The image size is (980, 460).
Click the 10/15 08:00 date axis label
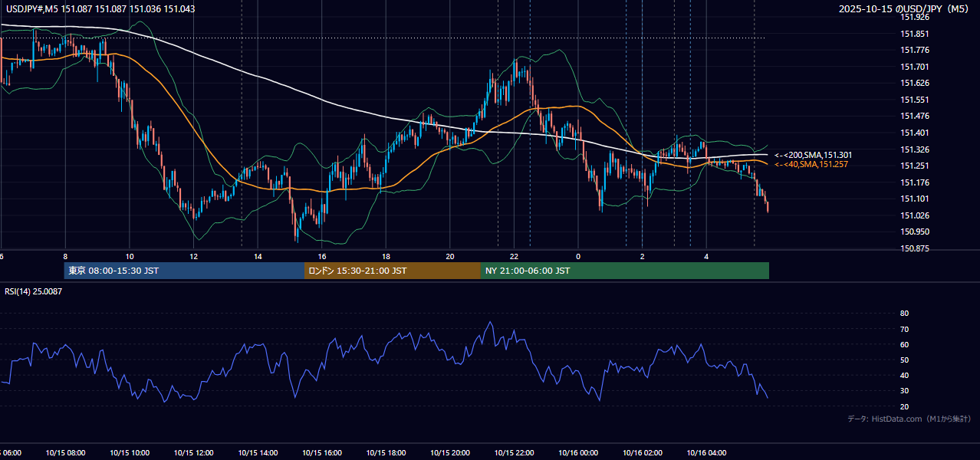65,453
